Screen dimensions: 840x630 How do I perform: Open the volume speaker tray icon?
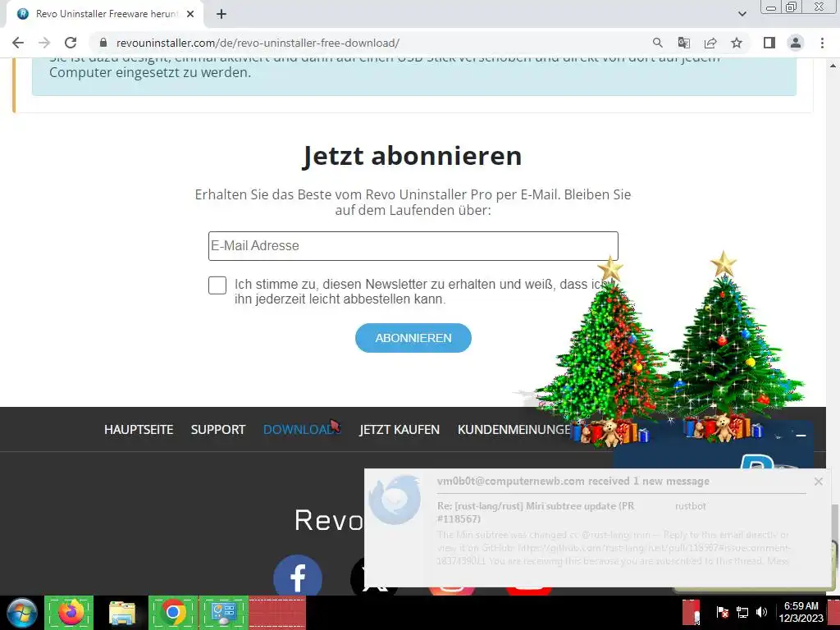761,612
